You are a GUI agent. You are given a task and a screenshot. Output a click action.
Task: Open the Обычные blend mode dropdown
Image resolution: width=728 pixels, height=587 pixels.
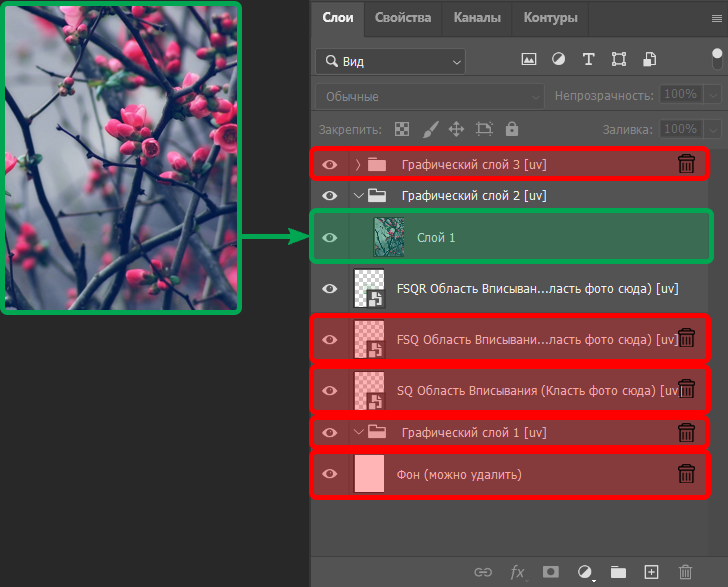(x=430, y=97)
